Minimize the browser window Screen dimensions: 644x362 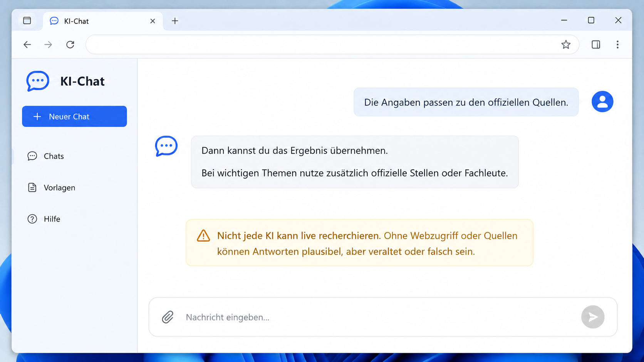click(x=564, y=20)
